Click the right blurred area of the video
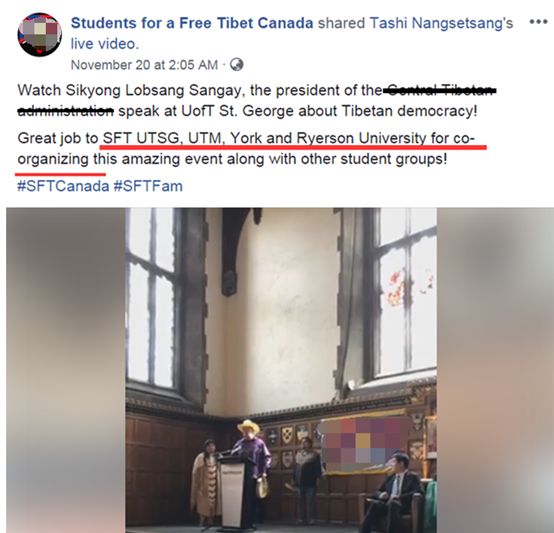This screenshot has height=533, width=554. point(495,370)
